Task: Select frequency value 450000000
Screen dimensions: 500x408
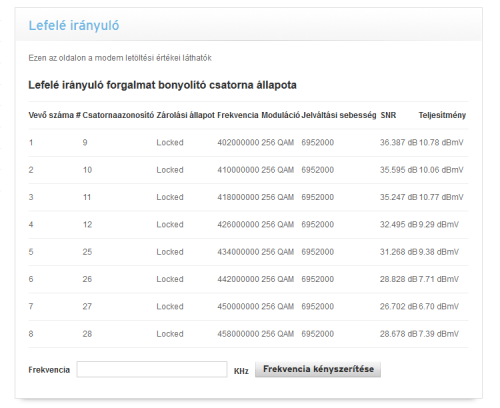Action: click(238, 307)
